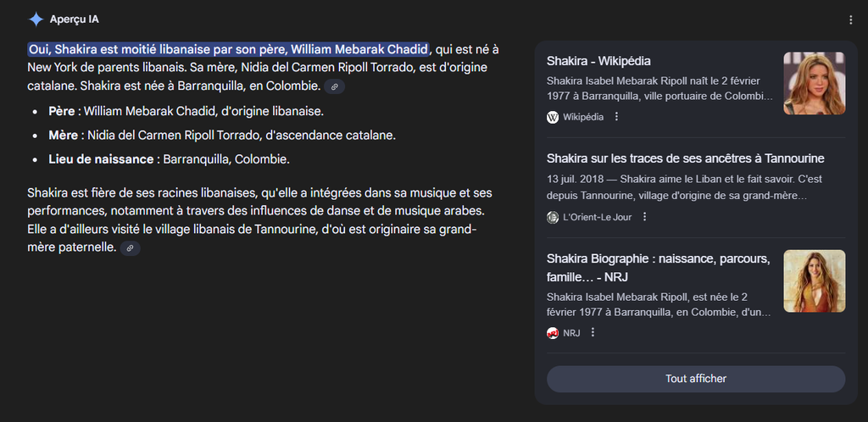Open the AI overview three-dot menu

(x=850, y=19)
